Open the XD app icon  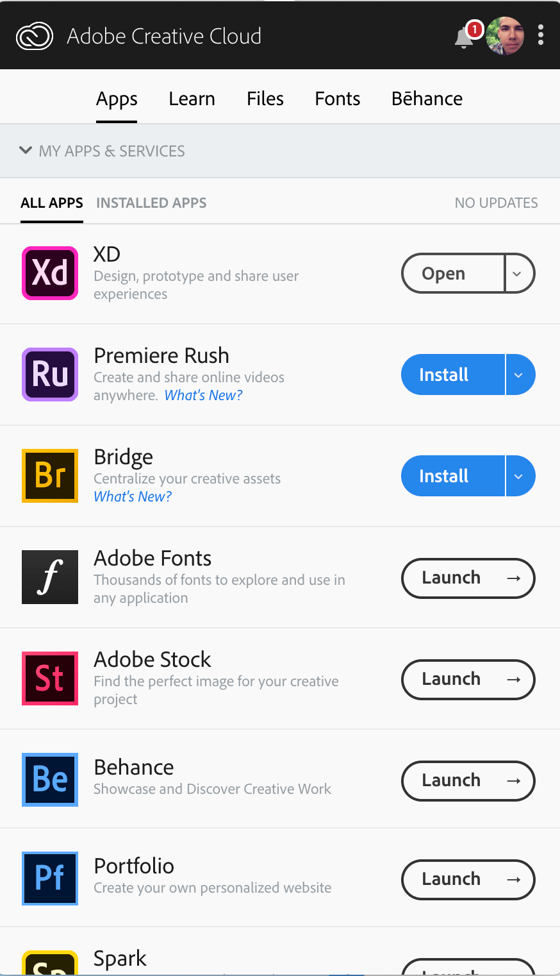(49, 273)
